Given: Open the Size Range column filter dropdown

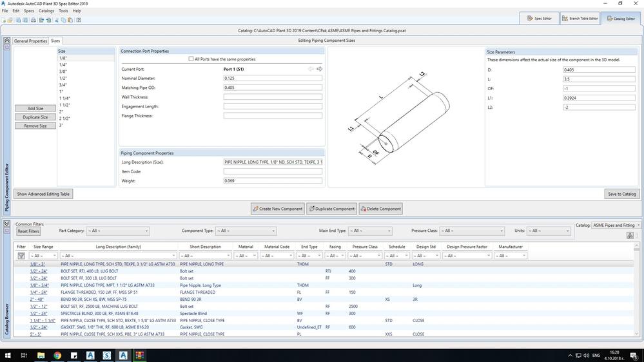Looking at the screenshot, I should pyautogui.click(x=43, y=256).
